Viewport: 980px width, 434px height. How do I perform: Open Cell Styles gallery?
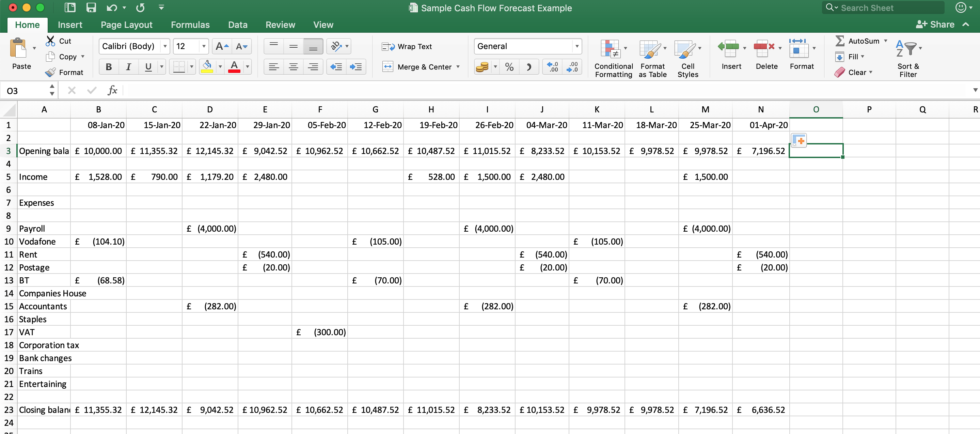coord(687,57)
